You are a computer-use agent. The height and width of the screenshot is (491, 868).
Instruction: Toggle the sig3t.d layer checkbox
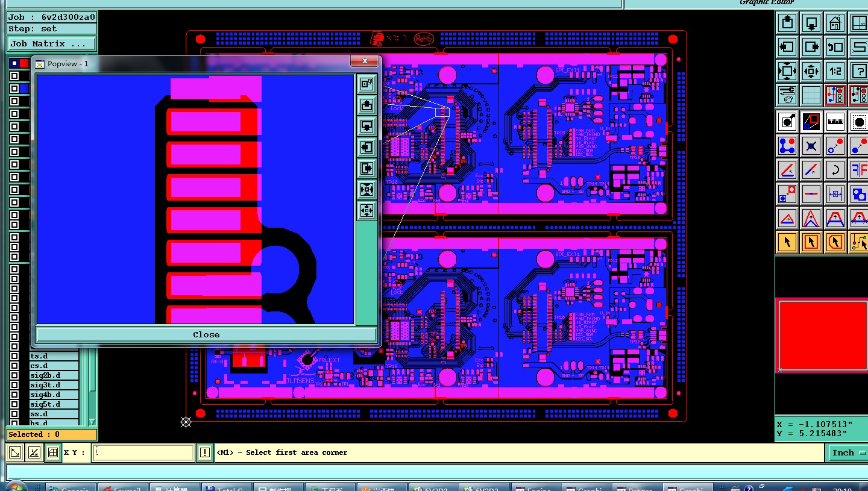(15, 385)
